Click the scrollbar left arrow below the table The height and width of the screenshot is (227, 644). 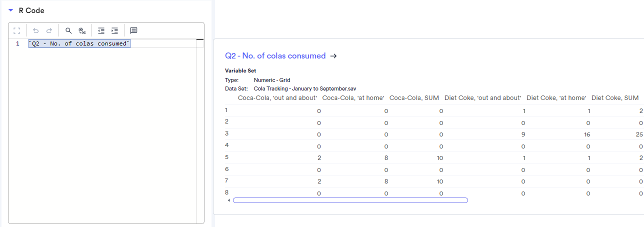(x=229, y=200)
